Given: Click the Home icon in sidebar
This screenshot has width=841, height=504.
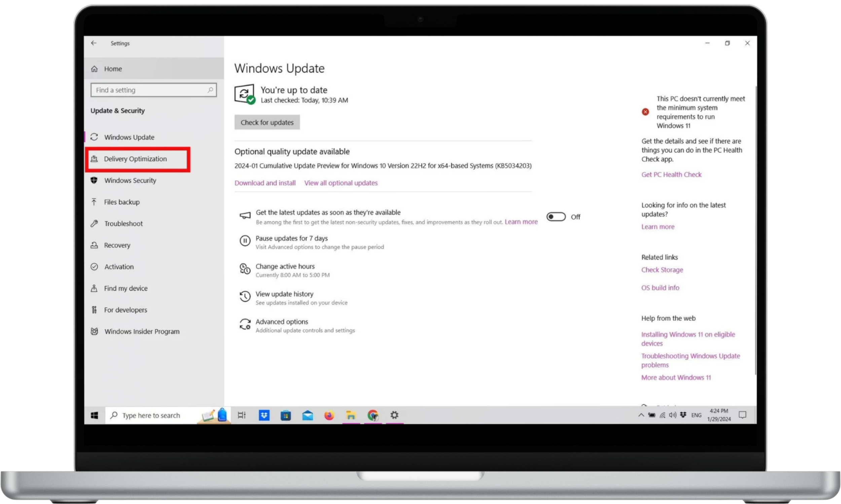Looking at the screenshot, I should pos(95,69).
